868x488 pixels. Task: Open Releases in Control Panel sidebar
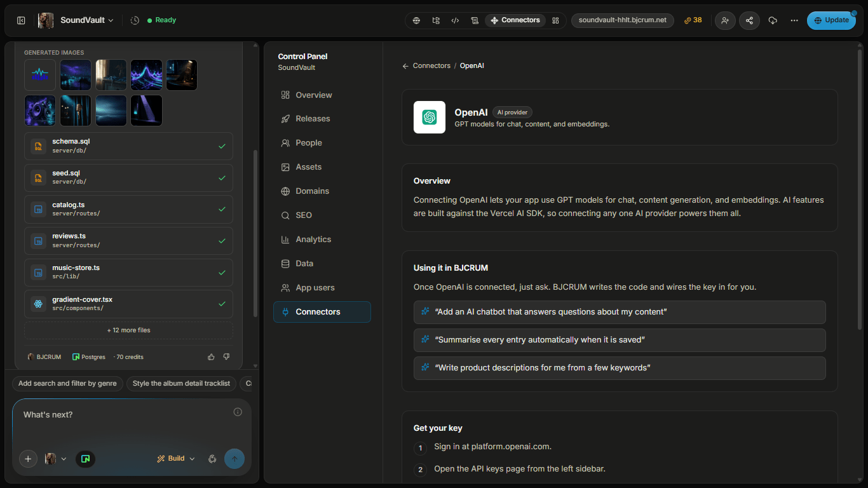pos(322,119)
